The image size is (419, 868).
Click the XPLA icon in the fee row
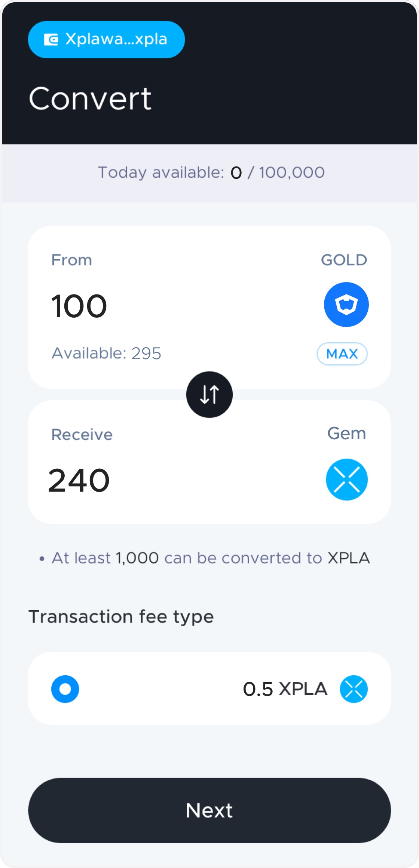(354, 689)
